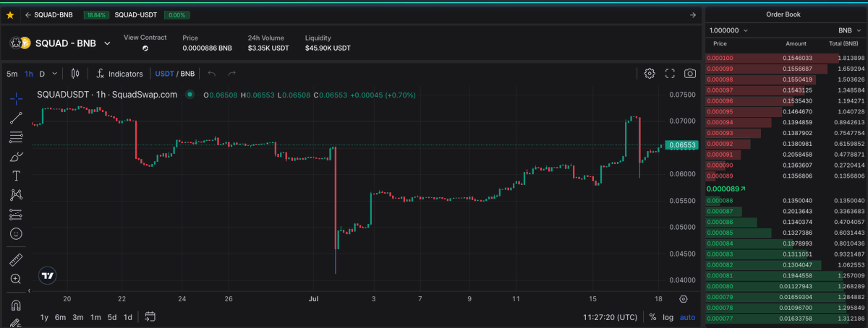The width and height of the screenshot is (868, 328).
Task: Select the ask row priced 0.000100
Action: click(x=785, y=58)
